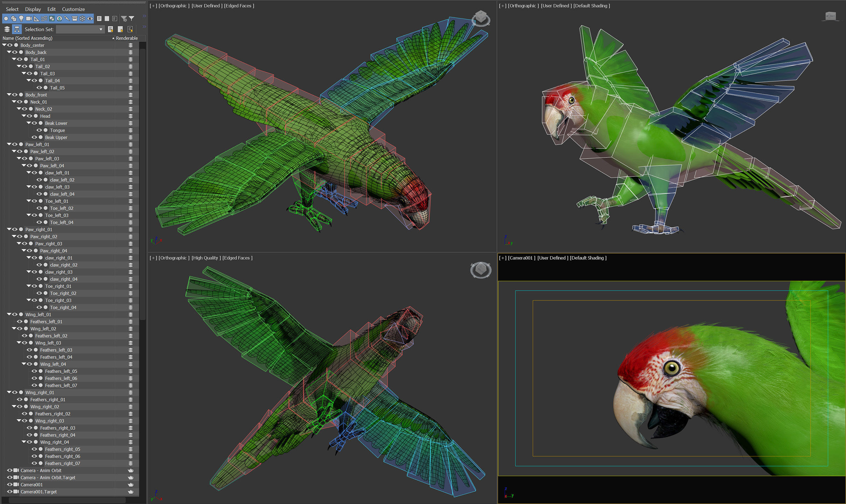Toggle the Display Groups filter icon
The image size is (846, 504).
click(x=52, y=19)
